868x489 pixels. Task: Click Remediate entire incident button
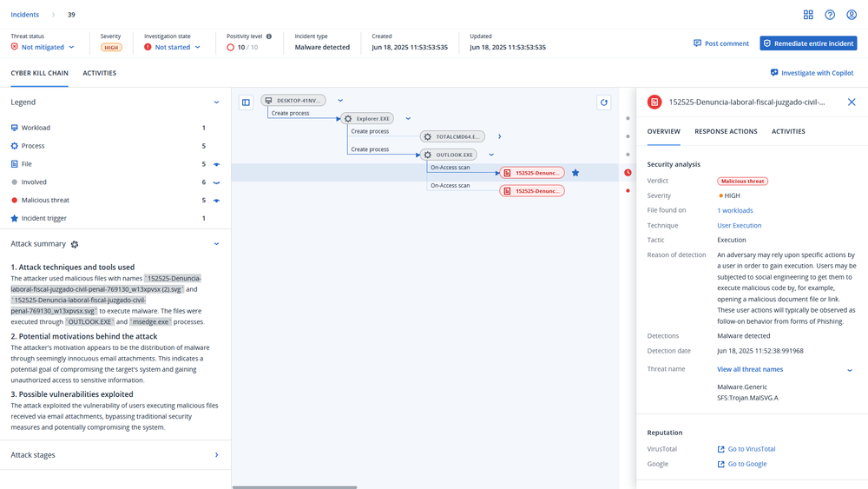click(x=808, y=43)
